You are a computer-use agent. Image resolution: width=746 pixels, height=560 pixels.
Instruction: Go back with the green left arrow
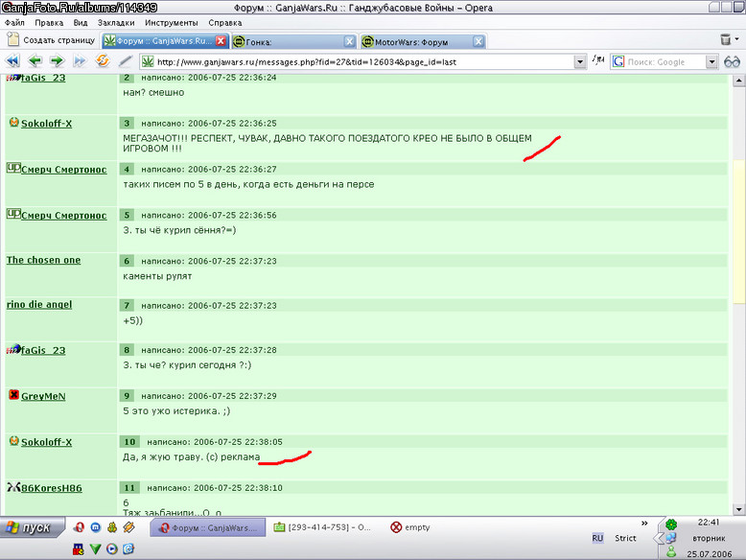pos(35,61)
